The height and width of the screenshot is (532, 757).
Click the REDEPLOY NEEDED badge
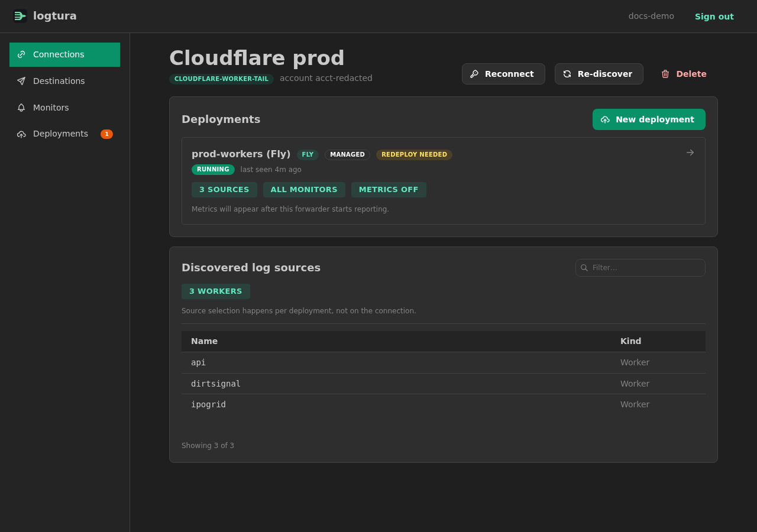click(x=414, y=155)
